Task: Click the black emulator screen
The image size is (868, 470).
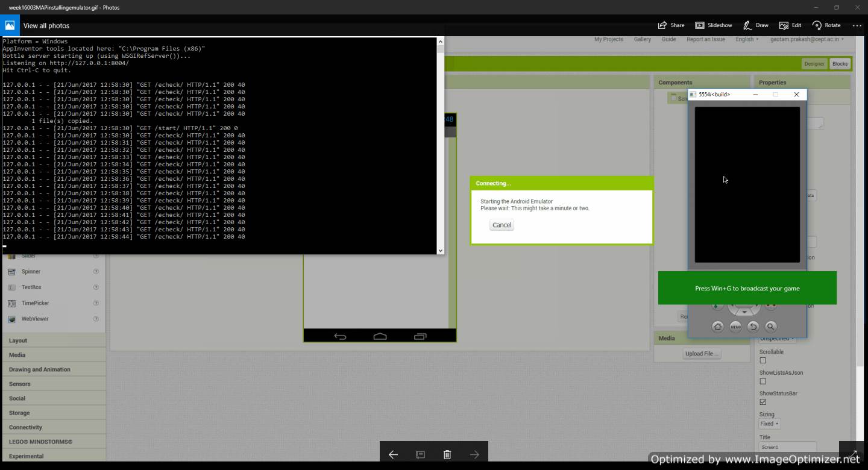Action: 747,184
